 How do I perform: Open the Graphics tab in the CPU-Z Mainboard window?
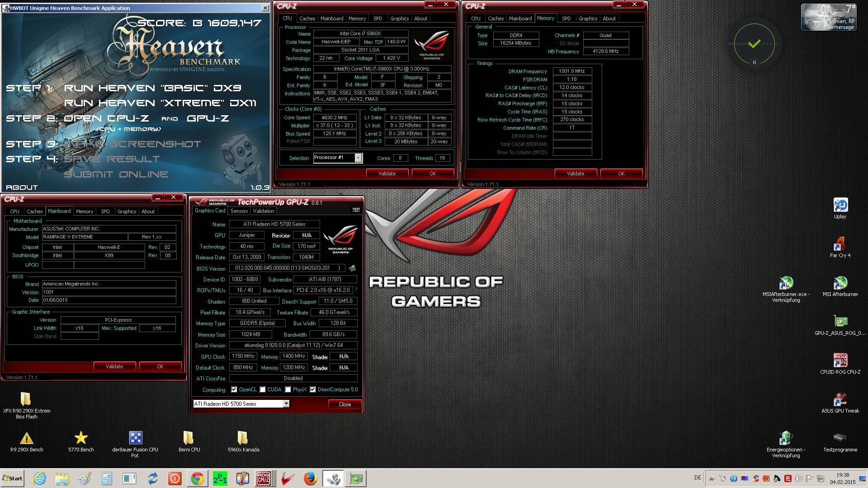127,211
